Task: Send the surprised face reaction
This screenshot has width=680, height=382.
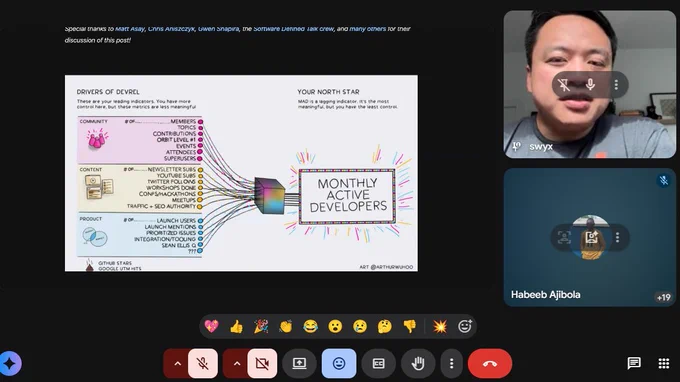Action: [335, 326]
